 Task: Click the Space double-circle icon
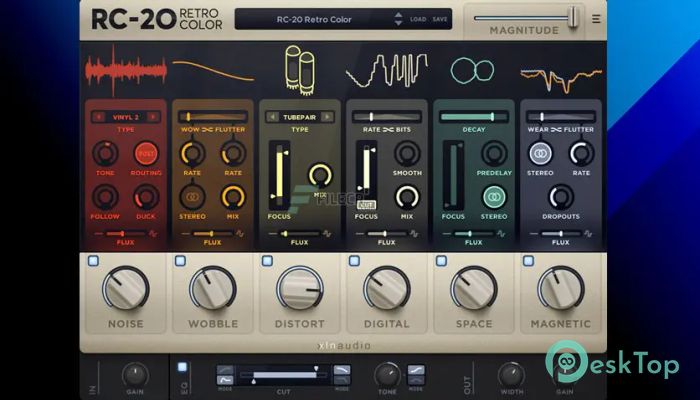(472, 71)
